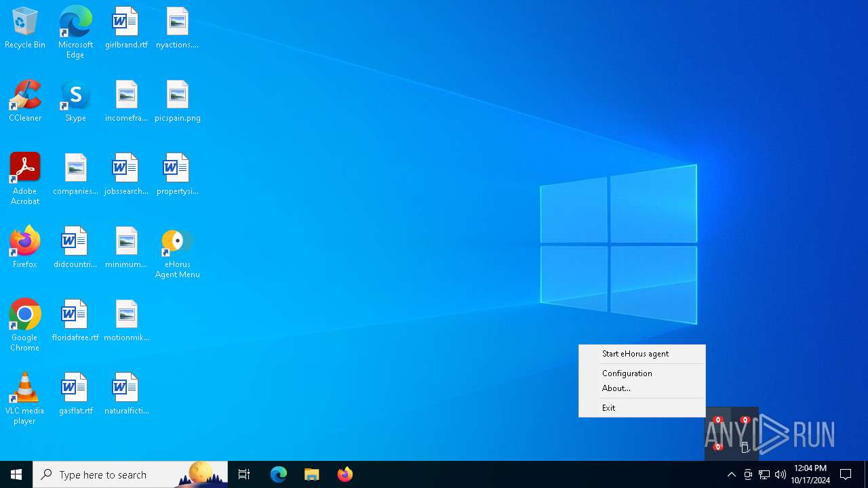868x488 pixels.
Task: Show hidden tray icons chevron
Action: pos(731,474)
